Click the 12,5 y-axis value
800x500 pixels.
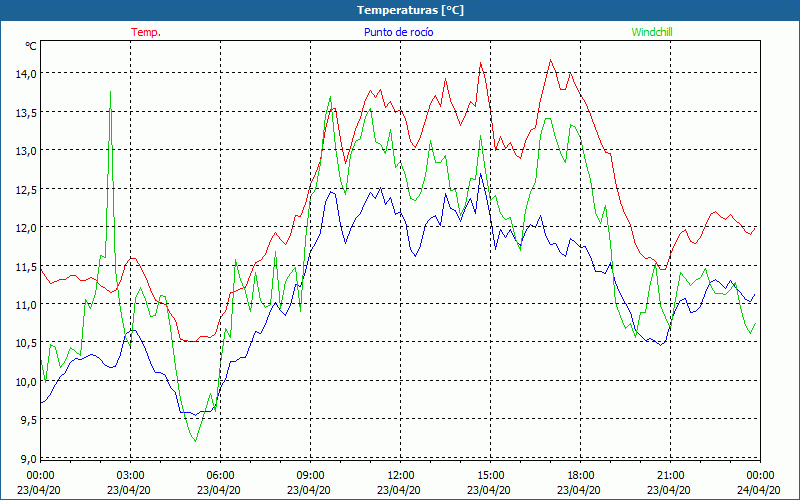point(27,189)
